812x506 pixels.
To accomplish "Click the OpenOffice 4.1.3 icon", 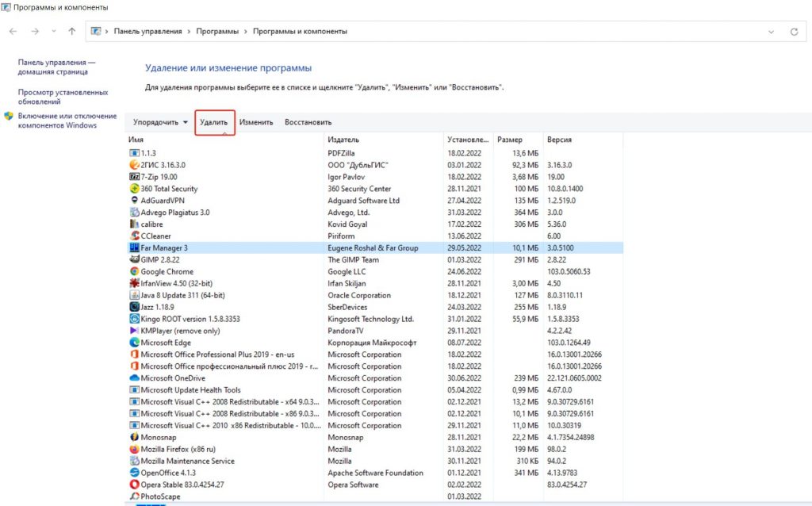I will coord(134,473).
